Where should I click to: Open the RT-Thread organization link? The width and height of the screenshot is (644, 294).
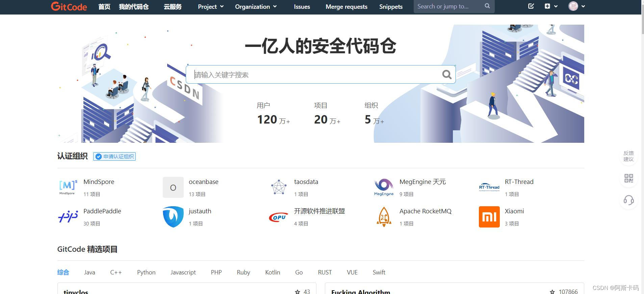(x=519, y=182)
